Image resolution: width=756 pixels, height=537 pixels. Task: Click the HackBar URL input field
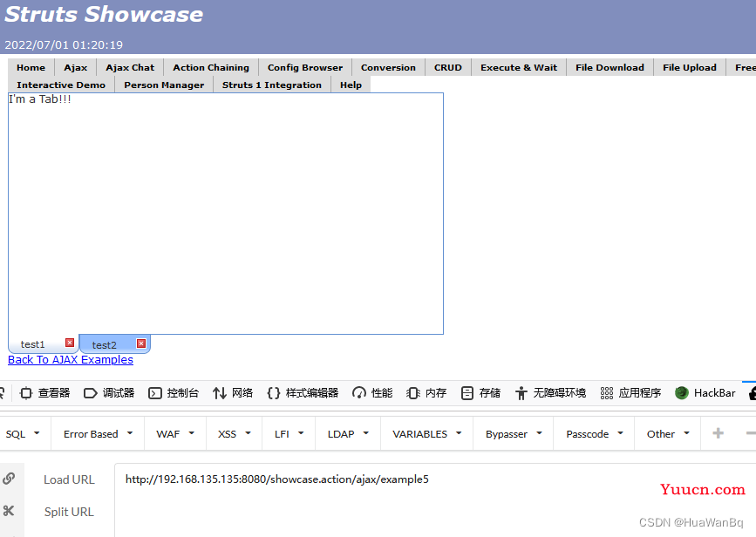coord(435,500)
